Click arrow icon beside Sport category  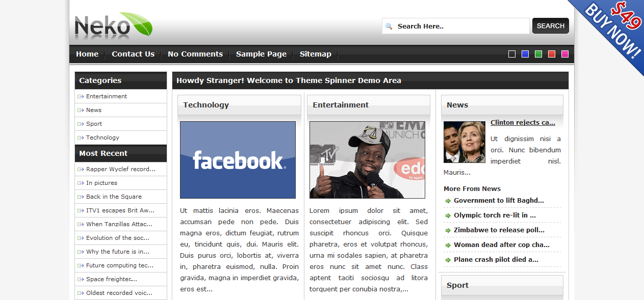pos(81,124)
